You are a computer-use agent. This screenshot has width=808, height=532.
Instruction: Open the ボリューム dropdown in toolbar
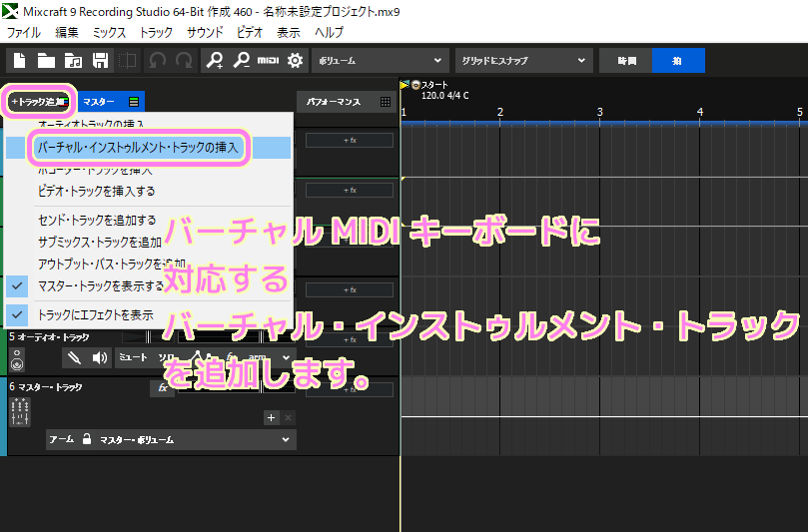[380, 61]
